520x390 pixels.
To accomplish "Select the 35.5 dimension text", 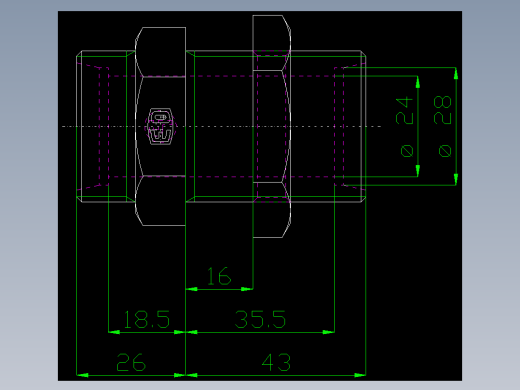I will click(x=260, y=319).
